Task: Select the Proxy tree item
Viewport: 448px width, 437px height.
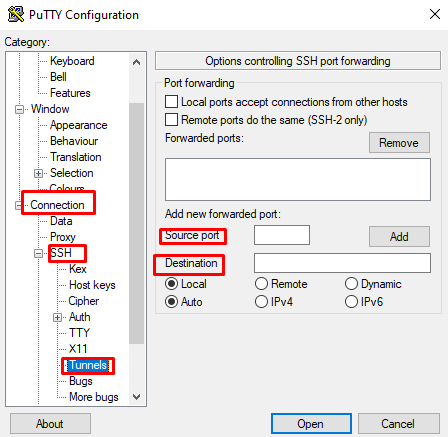Action: click(x=63, y=237)
